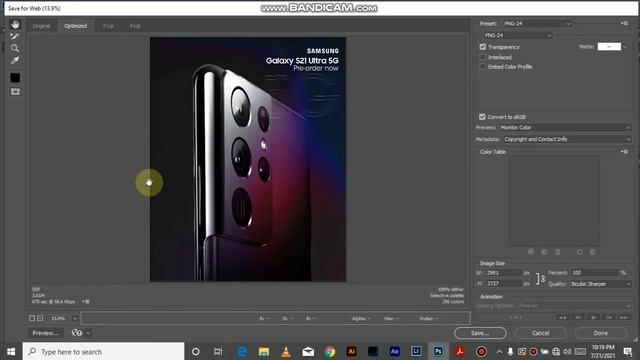
Task: Click the Done button
Action: pyautogui.click(x=600, y=333)
